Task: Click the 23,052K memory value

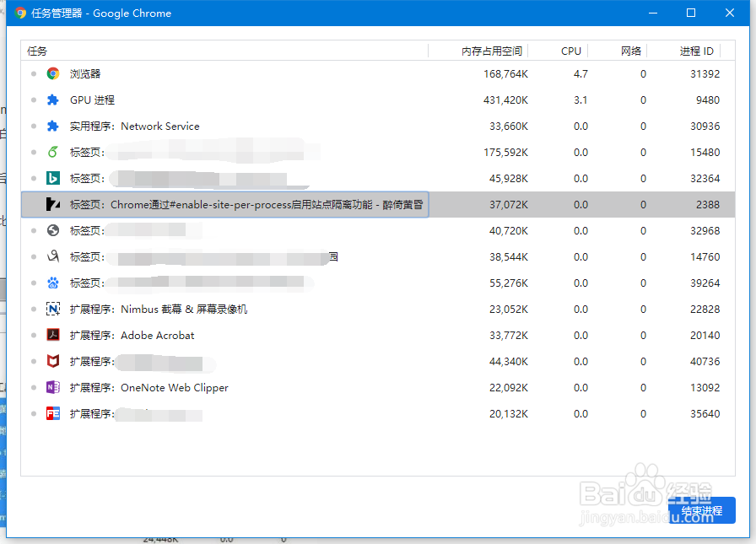Action: (x=509, y=310)
